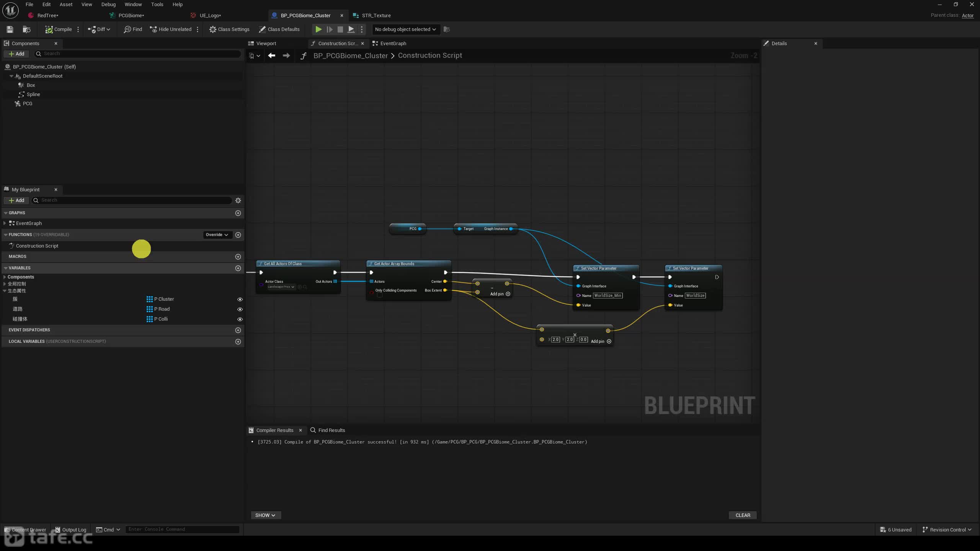Open the Window menu

click(x=133, y=5)
